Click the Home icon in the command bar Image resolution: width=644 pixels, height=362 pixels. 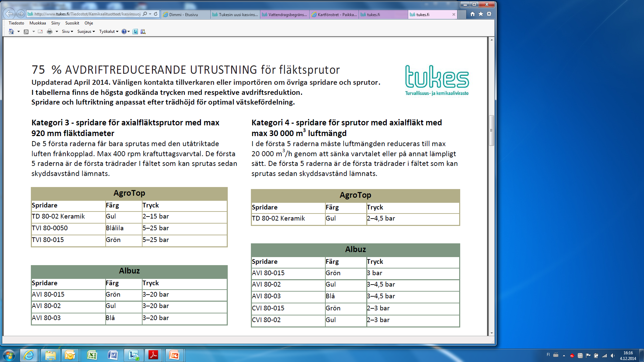pyautogui.click(x=11, y=32)
